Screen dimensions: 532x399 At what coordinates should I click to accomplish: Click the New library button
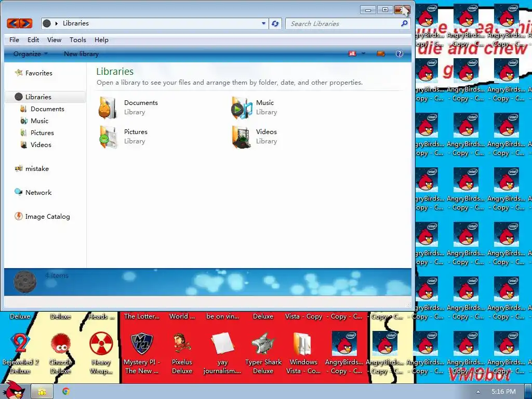[81, 54]
